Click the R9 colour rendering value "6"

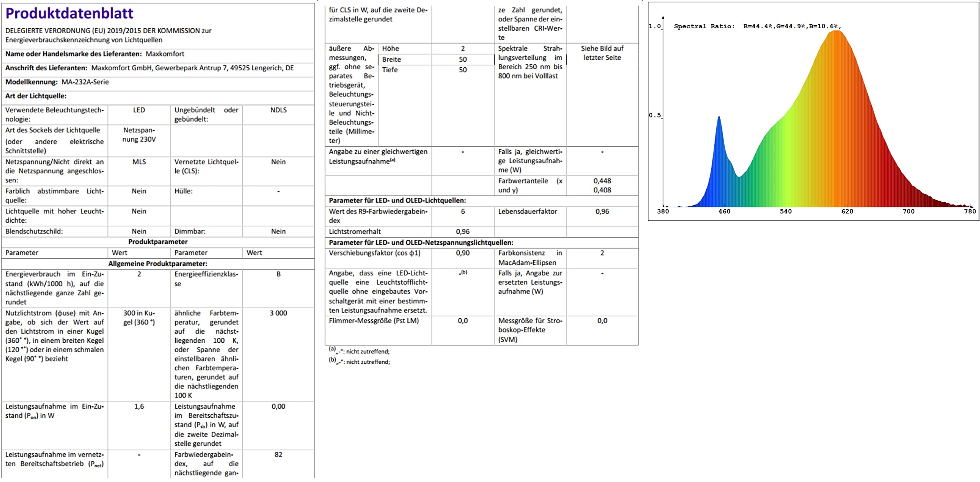coord(463,212)
